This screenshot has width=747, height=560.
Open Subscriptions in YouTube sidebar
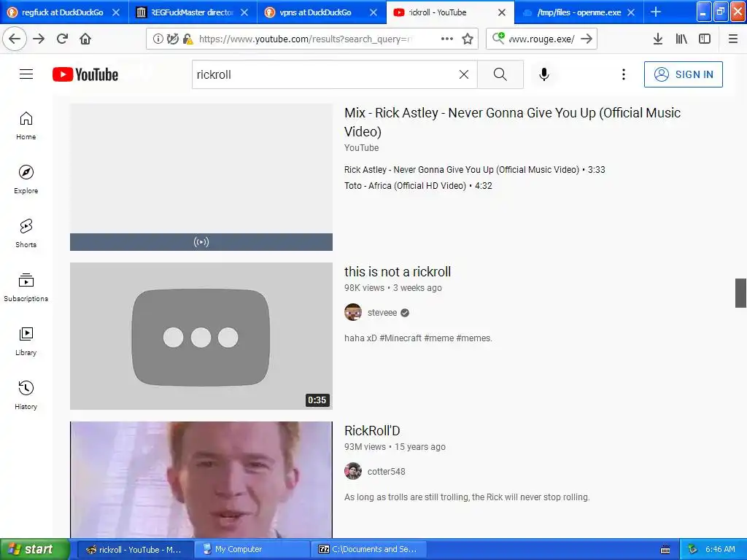pos(26,287)
